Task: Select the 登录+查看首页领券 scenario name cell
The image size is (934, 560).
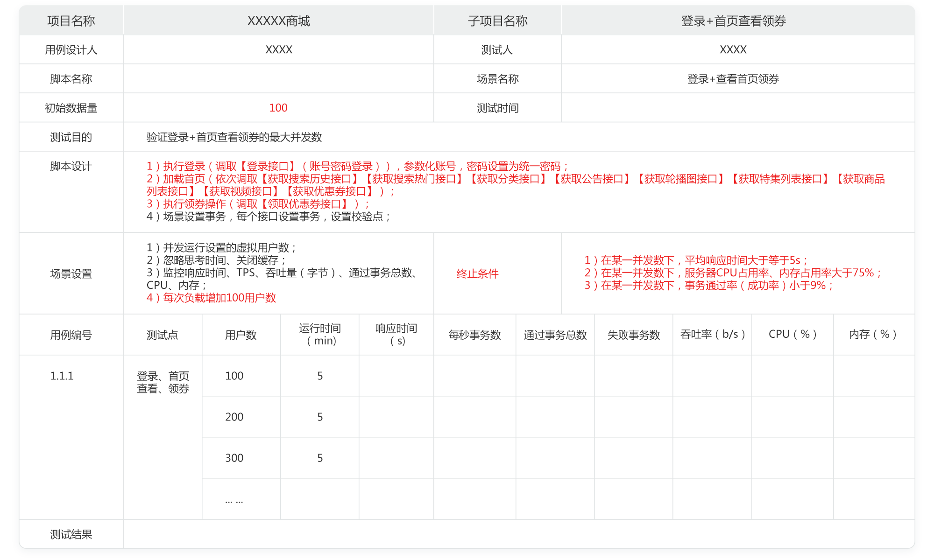Action: [733, 79]
